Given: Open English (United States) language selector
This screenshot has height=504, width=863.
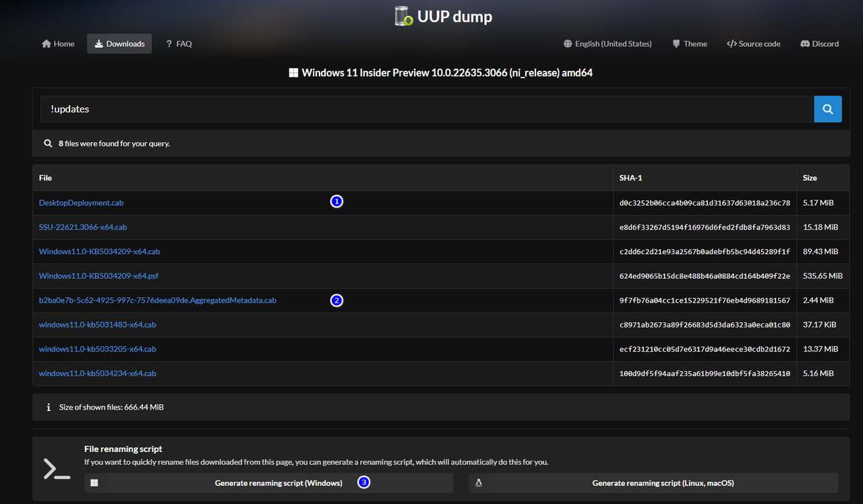Looking at the screenshot, I should [607, 44].
